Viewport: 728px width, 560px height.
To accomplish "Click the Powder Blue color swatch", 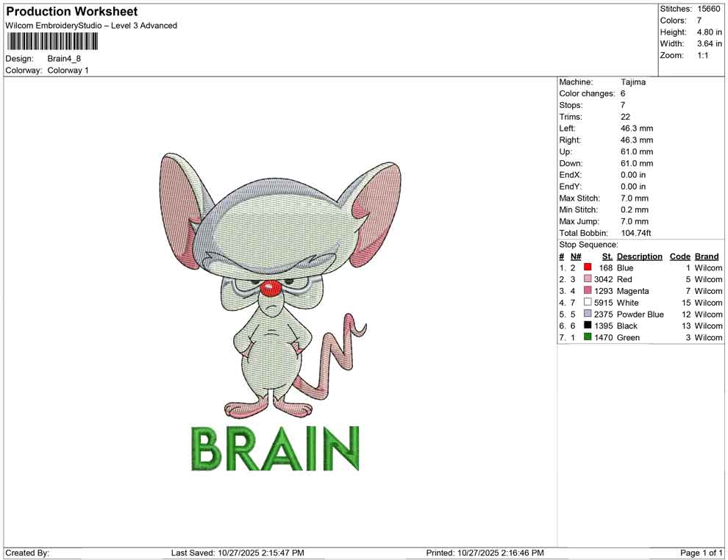I will click(x=588, y=314).
